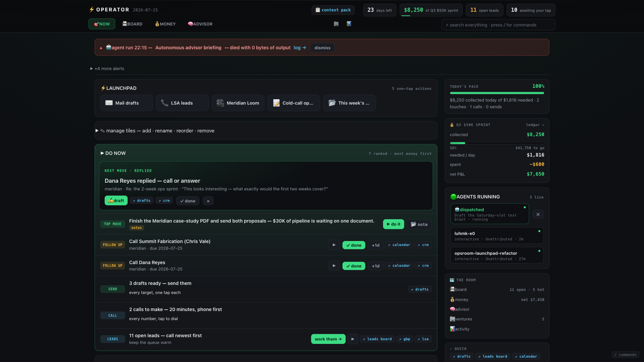This screenshot has height=362, width=644.
Task: Switch to the NOW tab
Action: click(x=102, y=24)
